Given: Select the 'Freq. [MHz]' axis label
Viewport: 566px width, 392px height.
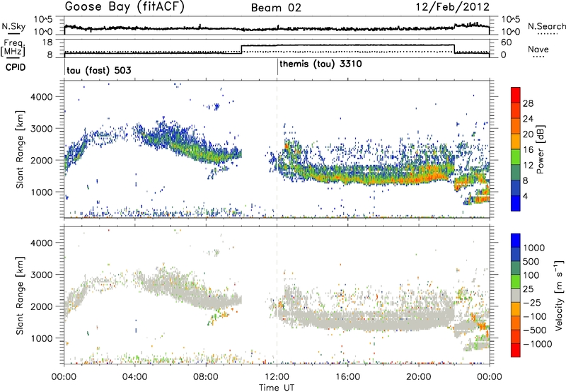Looking at the screenshot, I should (13, 47).
